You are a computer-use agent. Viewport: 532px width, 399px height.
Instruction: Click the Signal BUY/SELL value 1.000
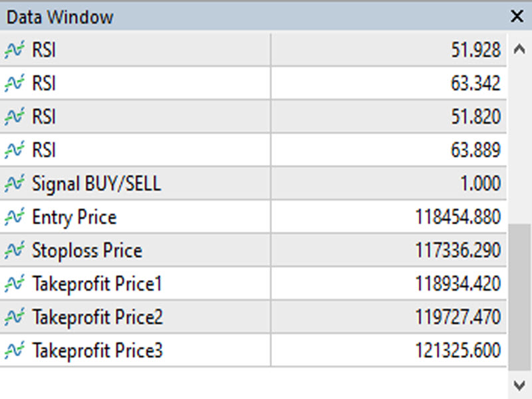tap(475, 184)
